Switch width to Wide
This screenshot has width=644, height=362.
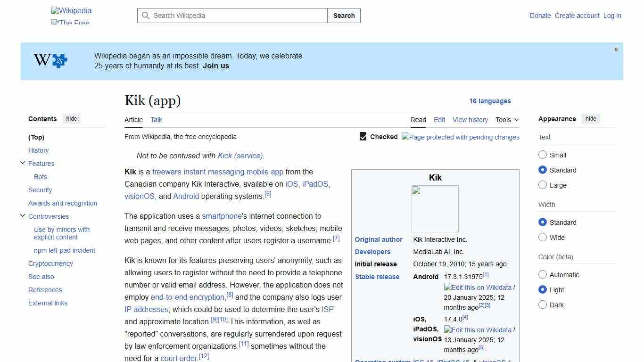coord(543,238)
